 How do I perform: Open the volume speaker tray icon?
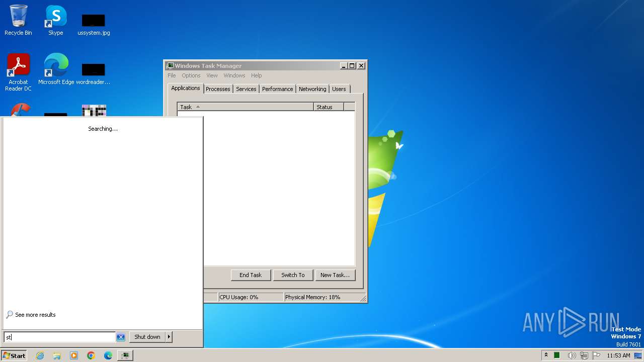571,355
